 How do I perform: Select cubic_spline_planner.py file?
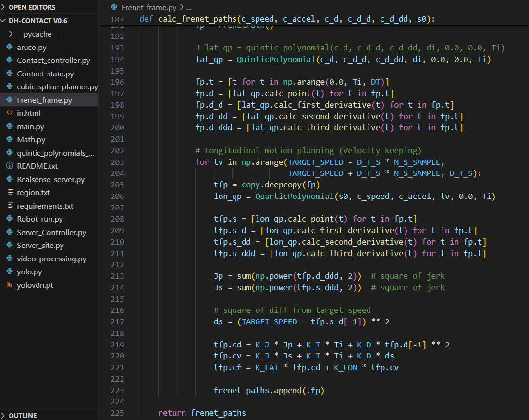coord(57,87)
